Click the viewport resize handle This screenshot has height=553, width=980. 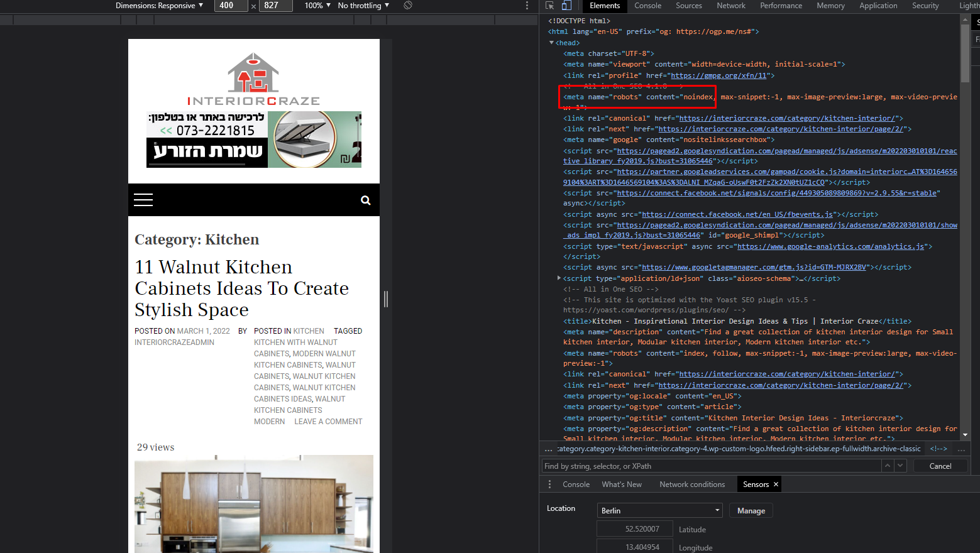point(386,299)
